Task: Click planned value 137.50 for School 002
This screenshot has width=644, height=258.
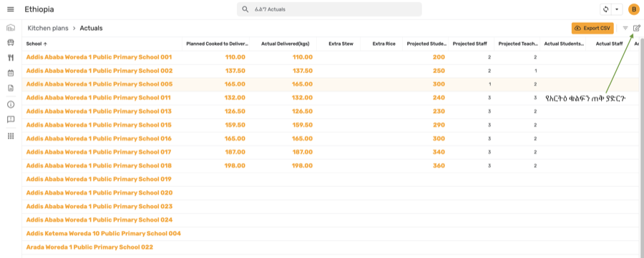Action: (235, 71)
